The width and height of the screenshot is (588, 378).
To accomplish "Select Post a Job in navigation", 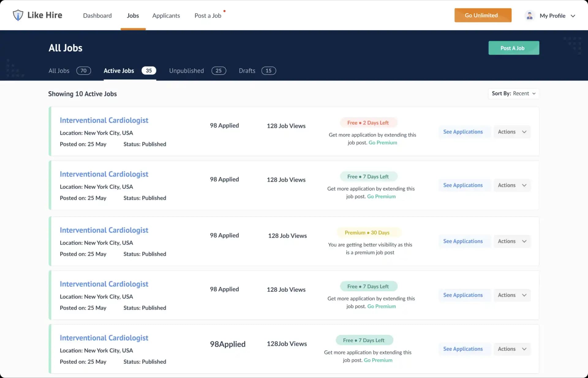I will (208, 16).
